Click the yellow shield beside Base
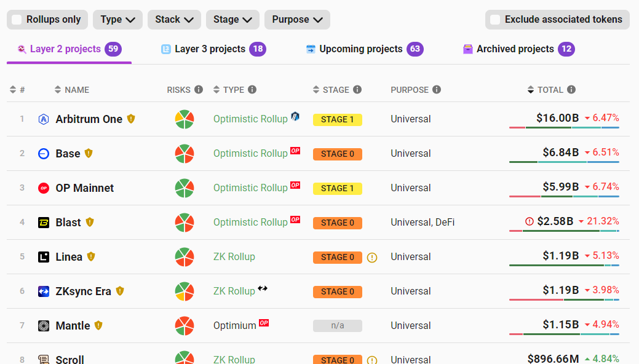The image size is (639, 364). [x=89, y=153]
